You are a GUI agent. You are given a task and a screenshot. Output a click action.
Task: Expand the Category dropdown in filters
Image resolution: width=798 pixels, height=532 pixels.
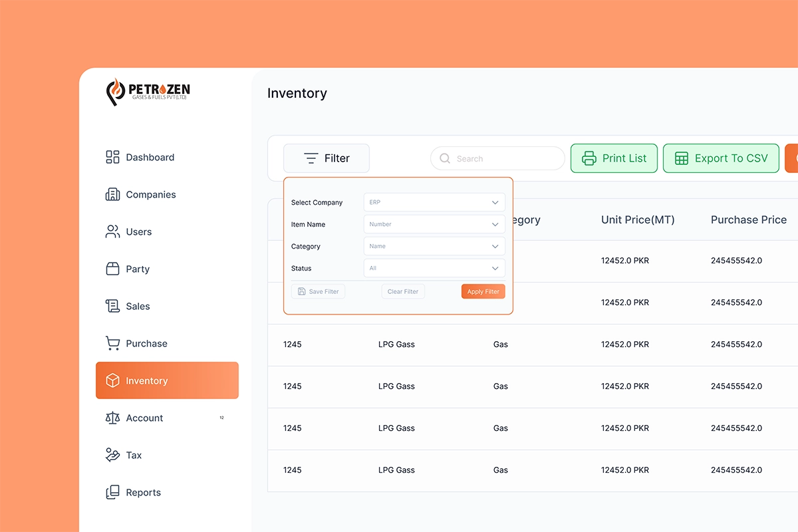click(434, 246)
